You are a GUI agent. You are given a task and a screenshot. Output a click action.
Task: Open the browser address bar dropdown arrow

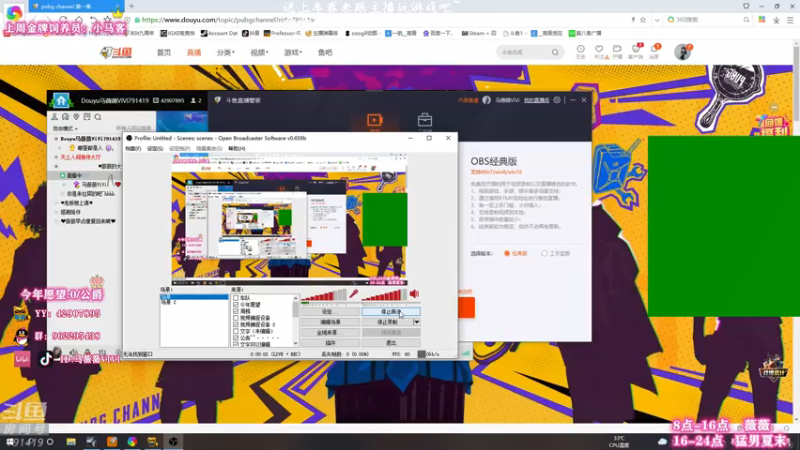(x=657, y=20)
